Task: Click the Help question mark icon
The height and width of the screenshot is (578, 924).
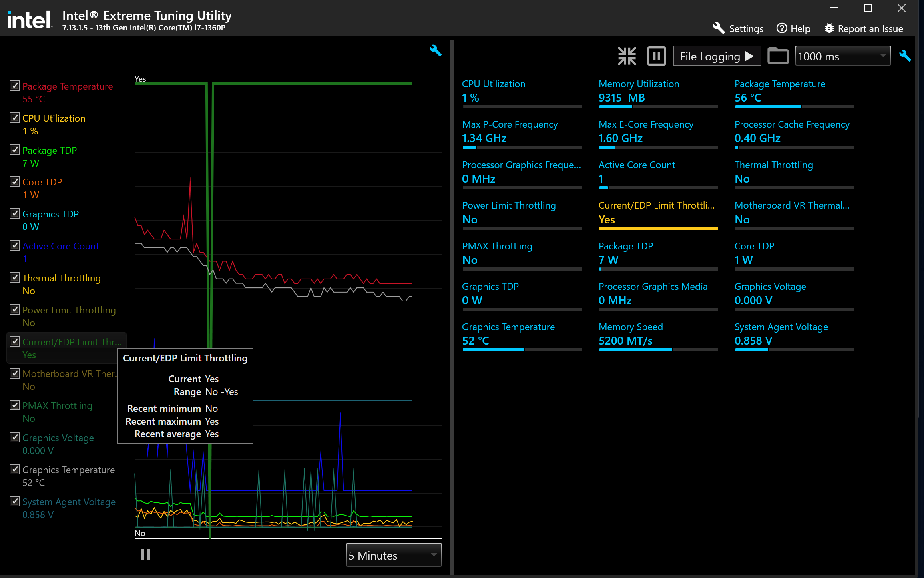Action: [782, 28]
